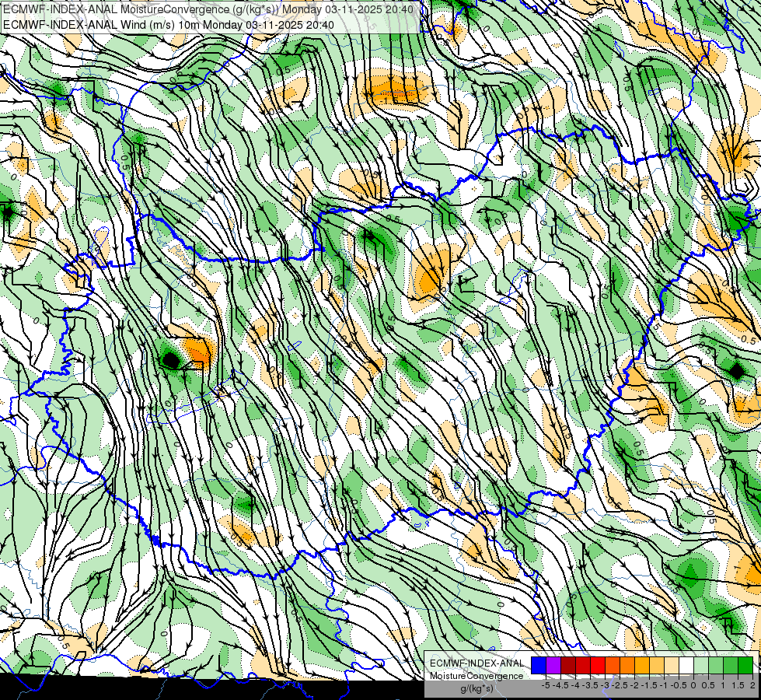Click the purple legend swatch
This screenshot has width=761, height=700.
pyautogui.click(x=553, y=666)
